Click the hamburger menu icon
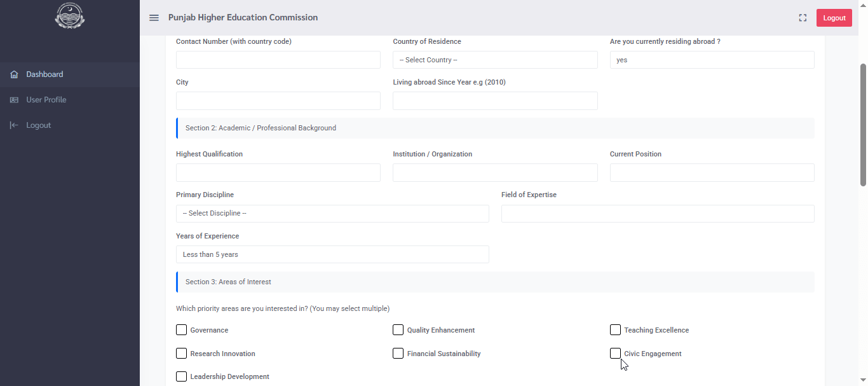 coord(154,18)
